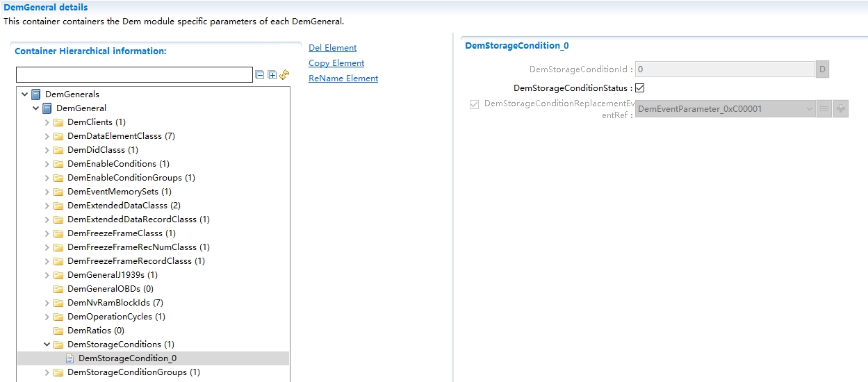Expand the DemNvRamBlockIds node
868x382 pixels.
(47, 303)
